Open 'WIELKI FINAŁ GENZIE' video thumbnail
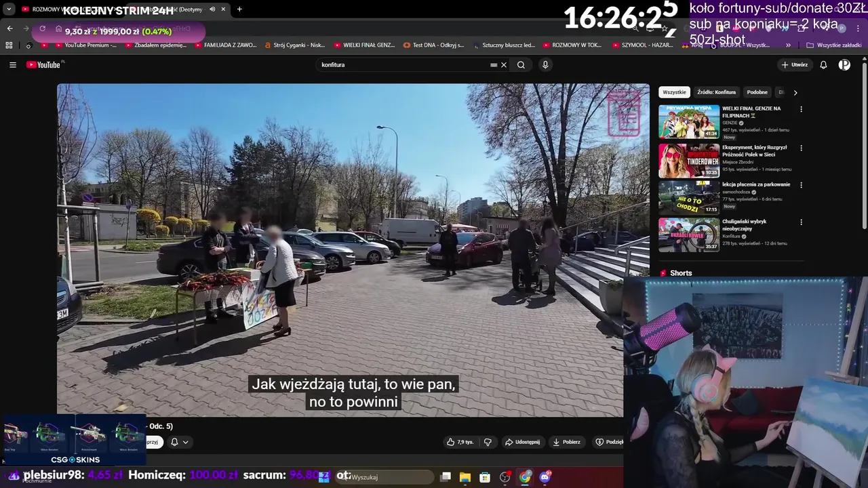Screen dimensions: 868x488 click(689, 121)
